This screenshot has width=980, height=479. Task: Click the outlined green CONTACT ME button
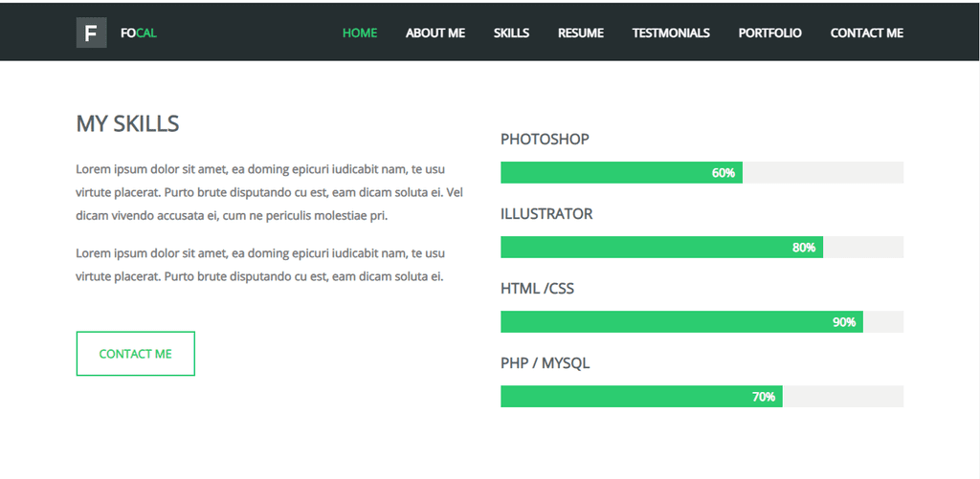tap(136, 354)
